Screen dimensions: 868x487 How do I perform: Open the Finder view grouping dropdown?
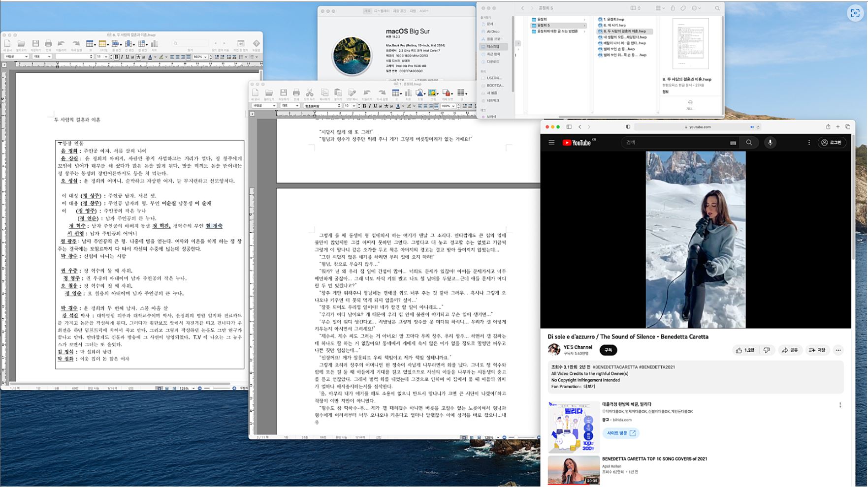click(x=660, y=8)
